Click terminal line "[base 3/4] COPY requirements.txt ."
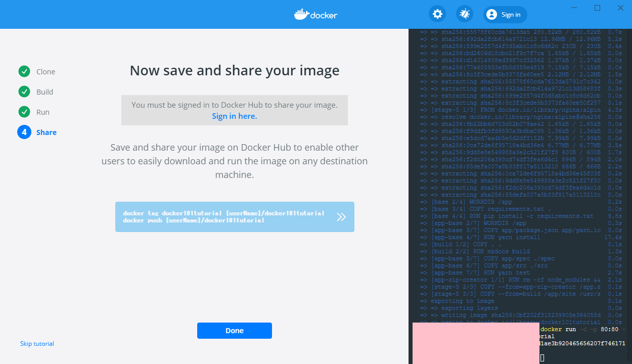Image resolution: width=632 pixels, height=364 pixels. click(x=521, y=209)
